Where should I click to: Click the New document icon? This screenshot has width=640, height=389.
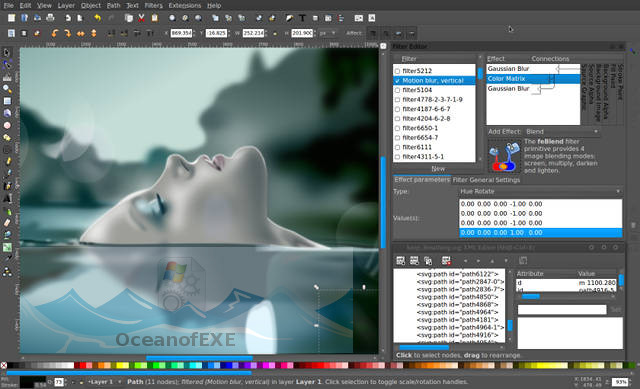[x=11, y=18]
